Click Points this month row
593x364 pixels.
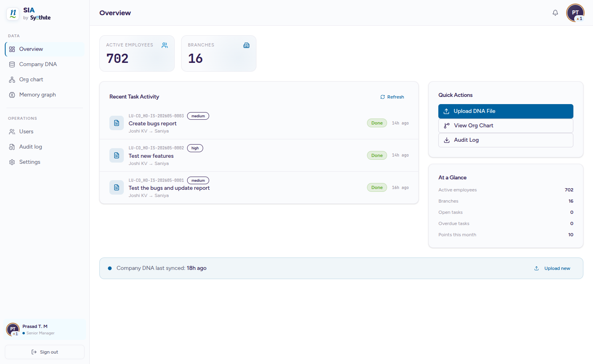(506, 235)
